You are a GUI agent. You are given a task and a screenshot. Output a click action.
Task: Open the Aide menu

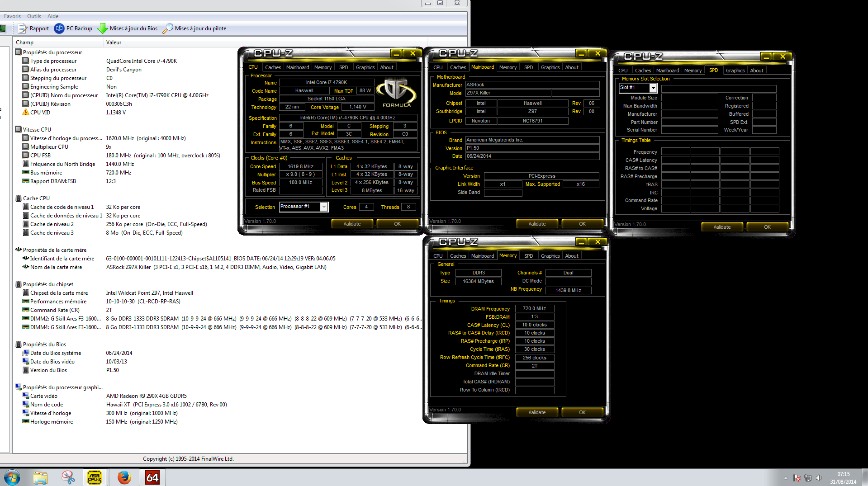[53, 16]
